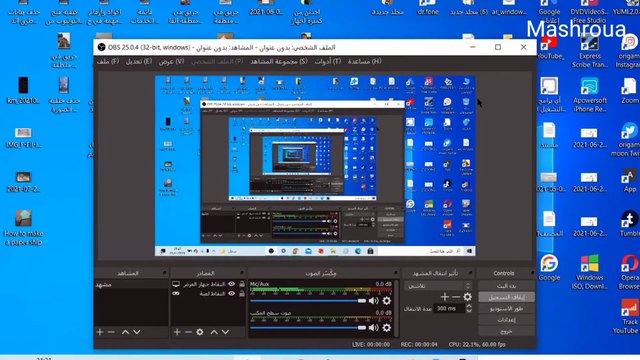
Task: Move the source up in the Sources panel
Action: (x=214, y=332)
